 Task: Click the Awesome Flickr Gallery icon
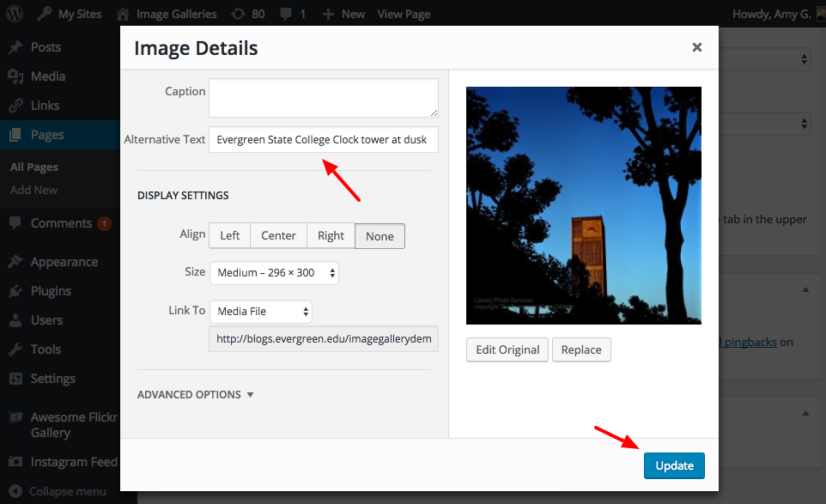tap(15, 417)
